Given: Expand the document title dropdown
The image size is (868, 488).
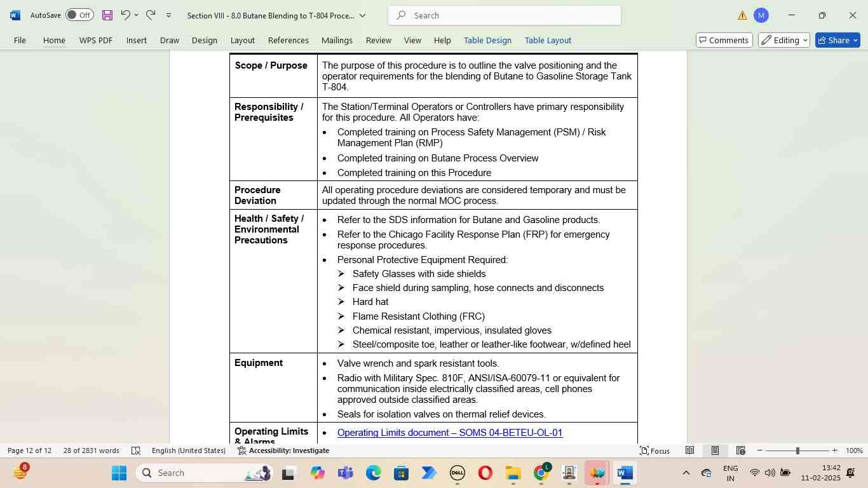Looking at the screenshot, I should tap(363, 15).
